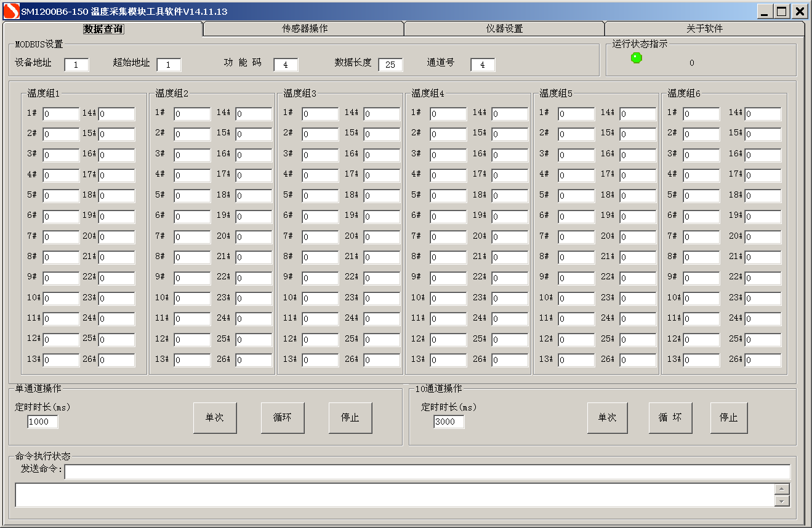Click the 功能码 input field
The width and height of the screenshot is (812, 528).
coord(286,65)
